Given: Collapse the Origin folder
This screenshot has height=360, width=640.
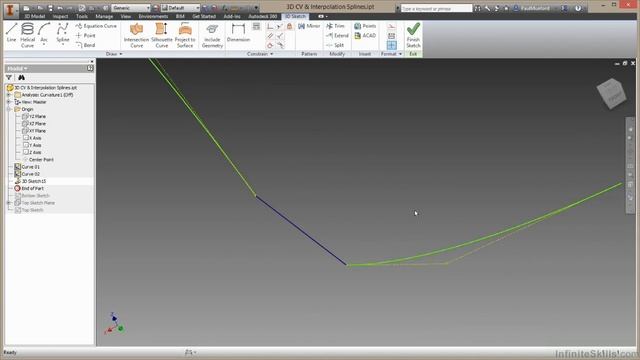Looking at the screenshot, I should pyautogui.click(x=9, y=109).
